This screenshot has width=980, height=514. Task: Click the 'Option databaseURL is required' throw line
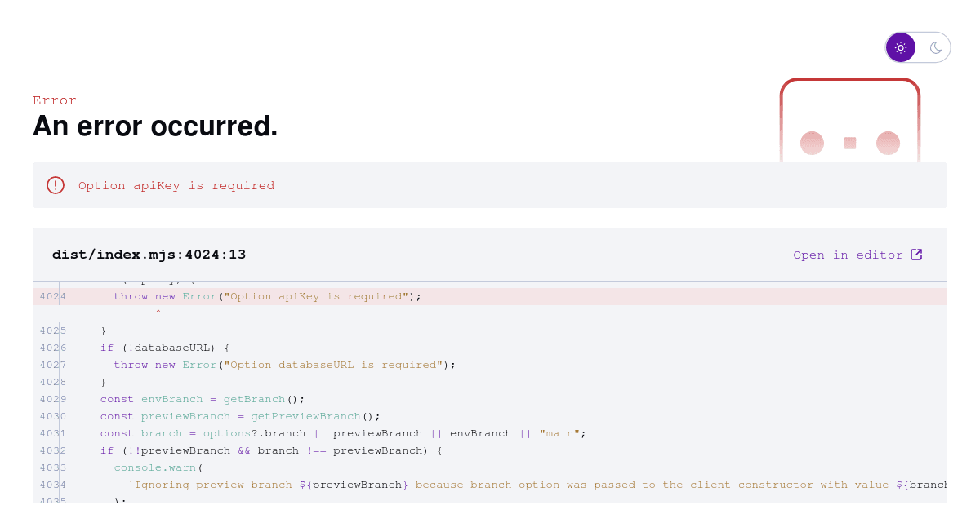pos(284,365)
